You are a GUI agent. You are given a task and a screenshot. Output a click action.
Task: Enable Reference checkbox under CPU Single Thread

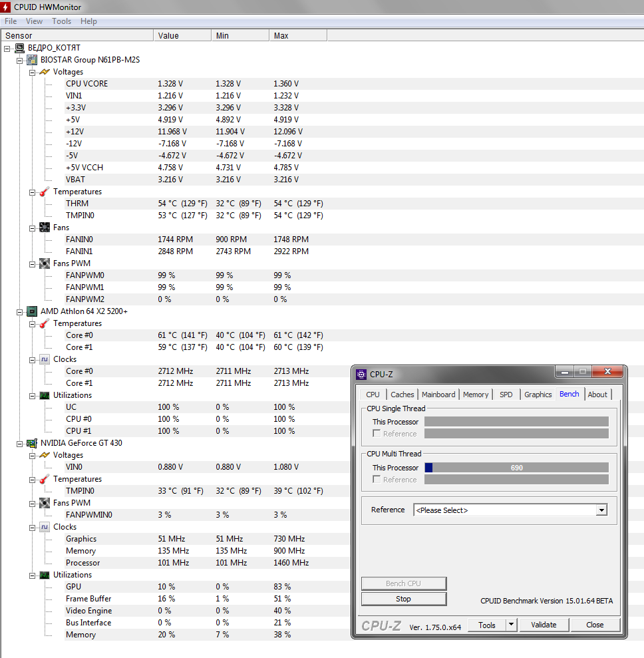[377, 434]
